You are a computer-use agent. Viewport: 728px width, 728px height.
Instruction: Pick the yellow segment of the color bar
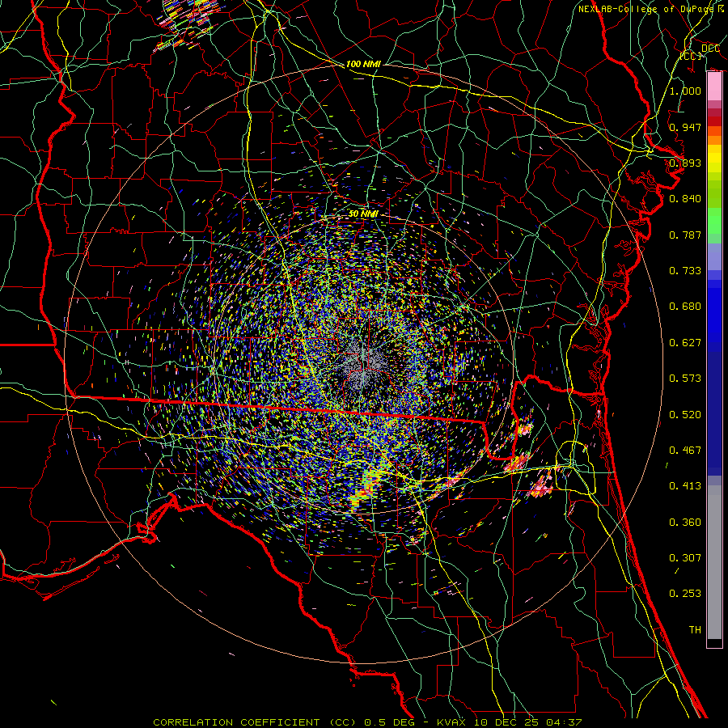pyautogui.click(x=714, y=160)
